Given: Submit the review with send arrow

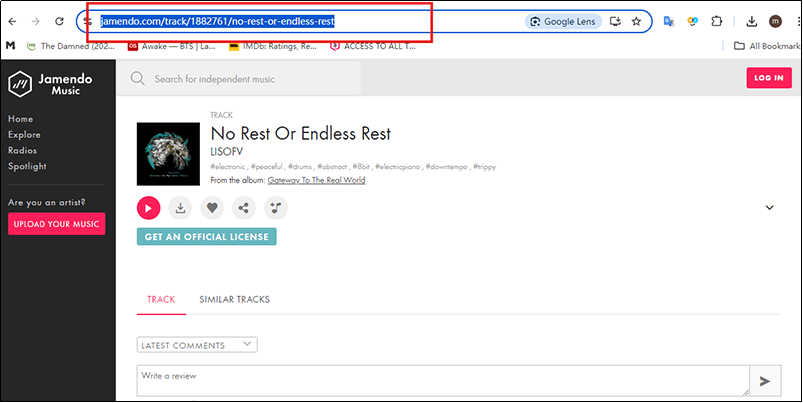Looking at the screenshot, I should tap(765, 380).
